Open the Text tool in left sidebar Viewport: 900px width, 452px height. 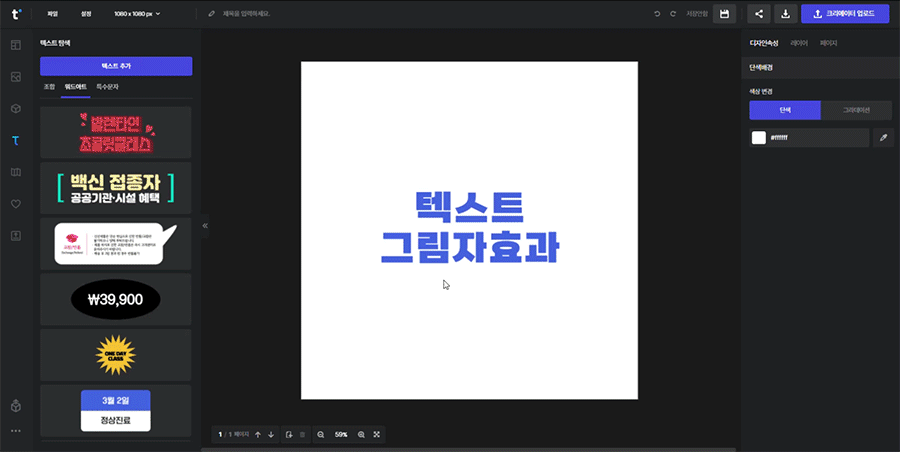15,141
